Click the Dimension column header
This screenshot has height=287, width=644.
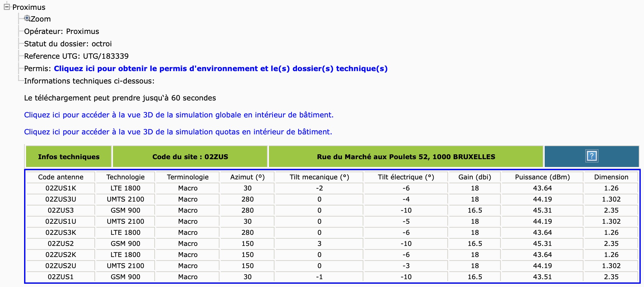coord(611,177)
